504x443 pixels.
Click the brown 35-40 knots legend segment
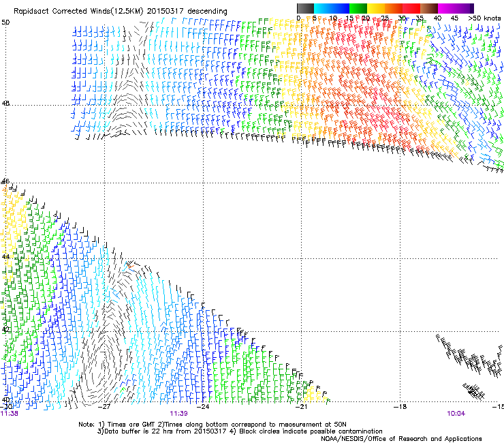pyautogui.click(x=429, y=8)
